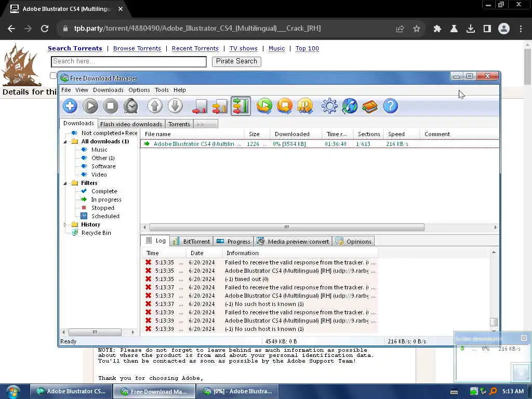Select the Adobe Illustrator CS4 download row
The width and height of the screenshot is (532, 399).
[x=320, y=144]
